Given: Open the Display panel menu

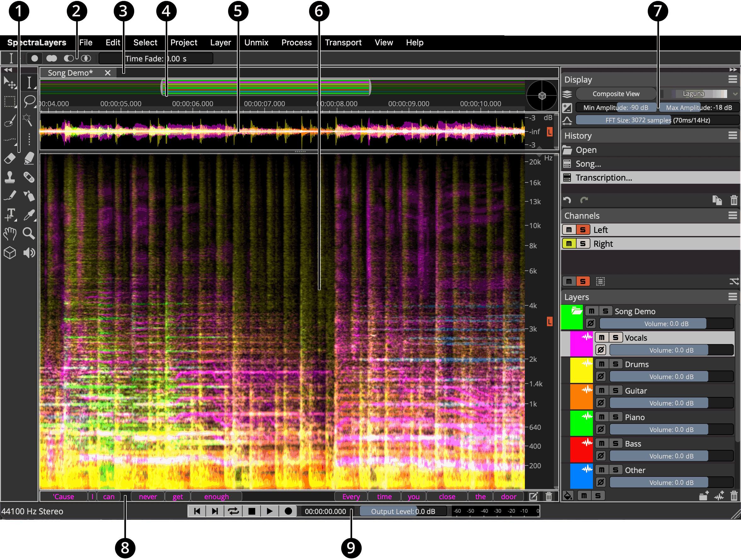Looking at the screenshot, I should 732,79.
